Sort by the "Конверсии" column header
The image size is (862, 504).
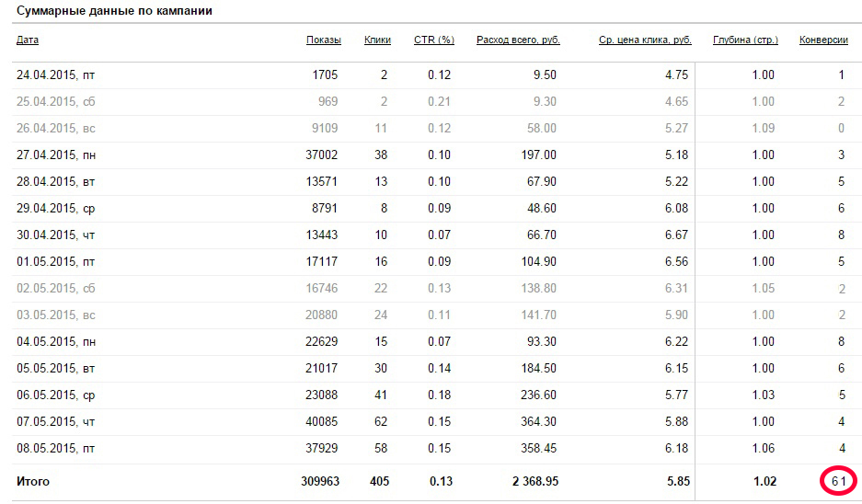click(x=823, y=40)
